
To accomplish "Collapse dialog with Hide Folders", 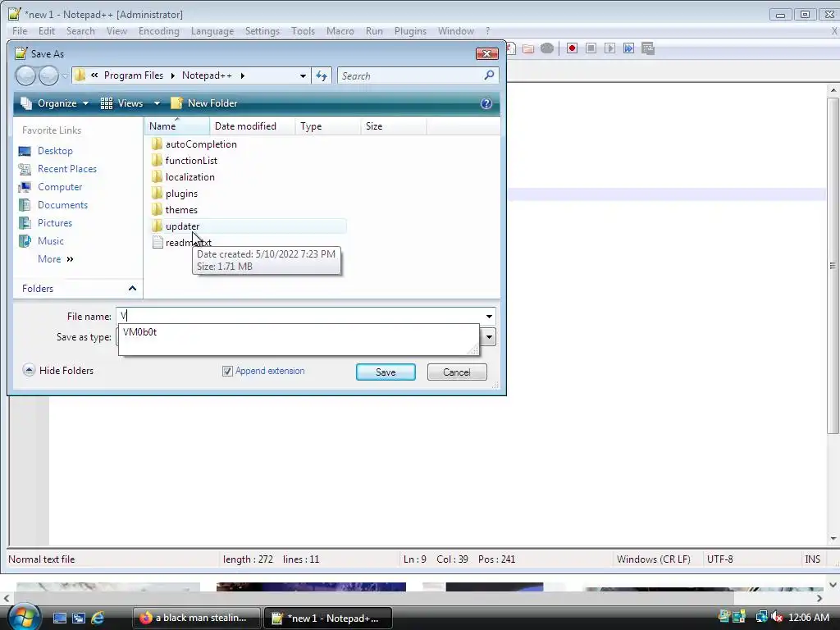I will [58, 370].
